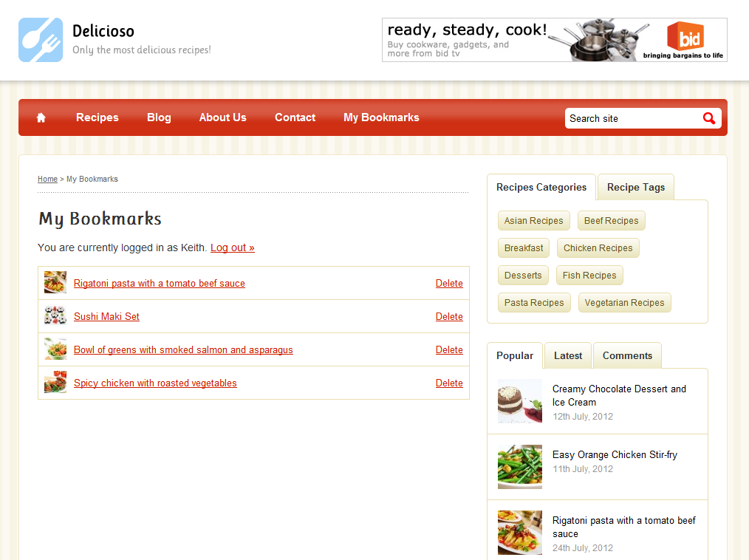Click the home icon in the navigation bar
Screen dimensions: 749x560
point(41,117)
